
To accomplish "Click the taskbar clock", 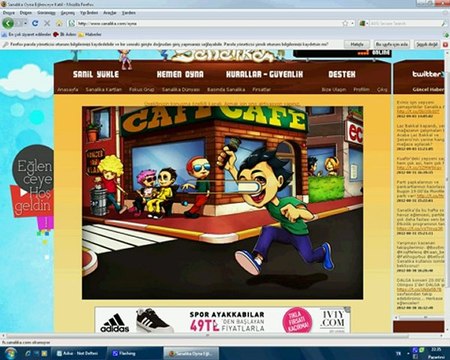I will tap(436, 353).
